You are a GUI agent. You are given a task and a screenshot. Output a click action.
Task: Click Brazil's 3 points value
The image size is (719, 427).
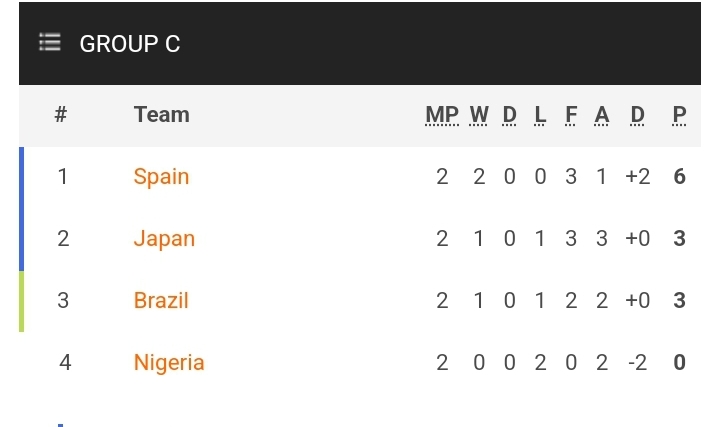pyautogui.click(x=680, y=301)
